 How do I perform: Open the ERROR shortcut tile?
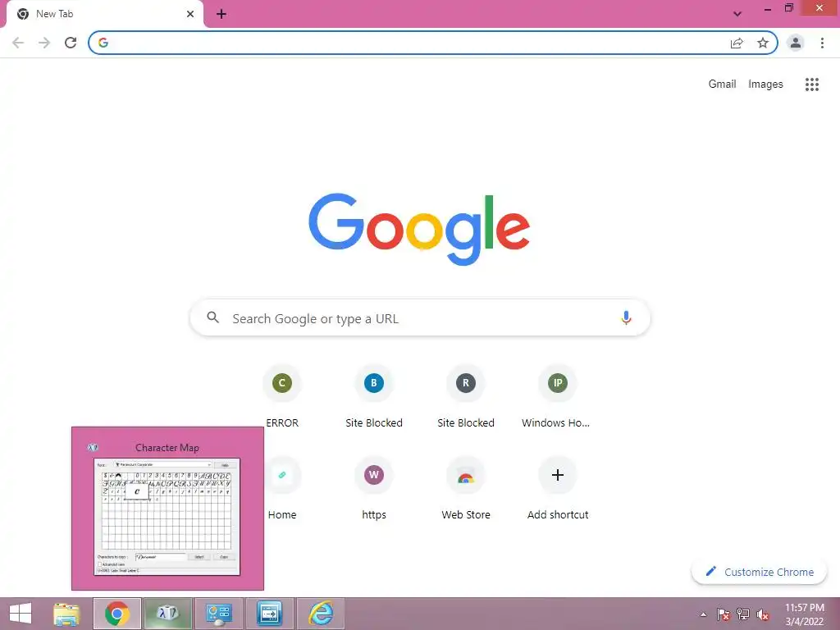[x=282, y=397]
